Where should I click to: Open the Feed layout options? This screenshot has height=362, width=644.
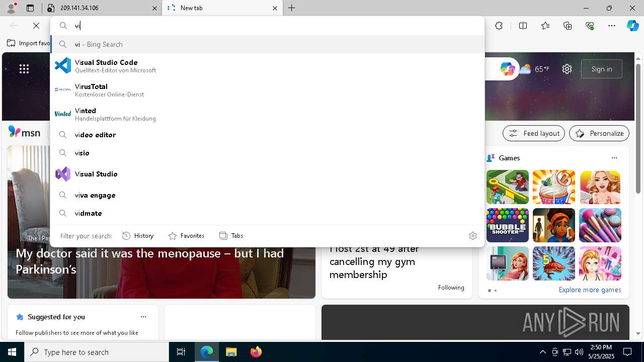(x=534, y=133)
